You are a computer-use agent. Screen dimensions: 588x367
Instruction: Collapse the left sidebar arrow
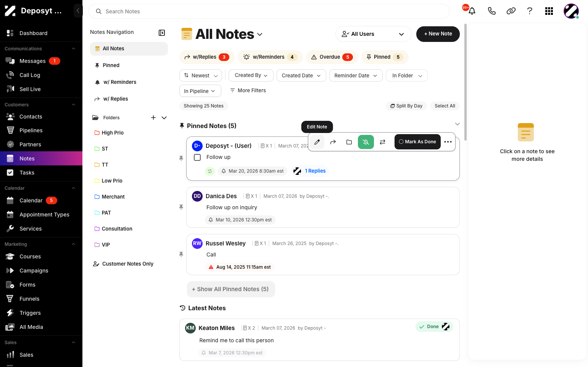tap(78, 11)
